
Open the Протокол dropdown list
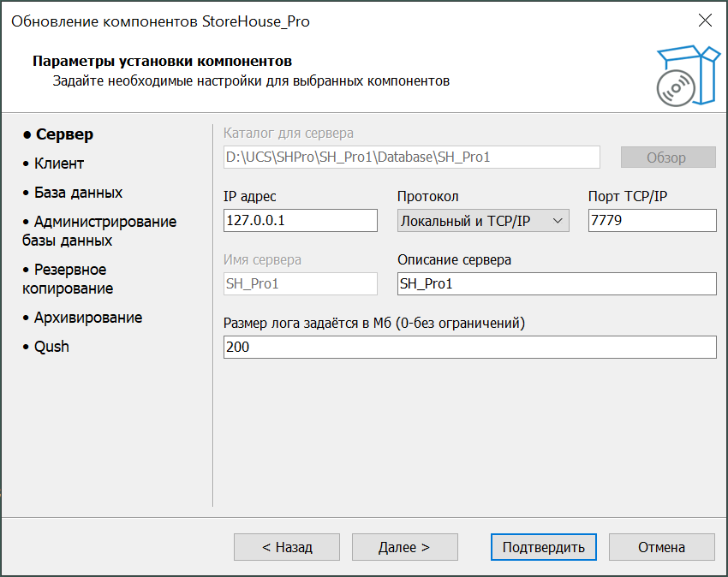(483, 221)
